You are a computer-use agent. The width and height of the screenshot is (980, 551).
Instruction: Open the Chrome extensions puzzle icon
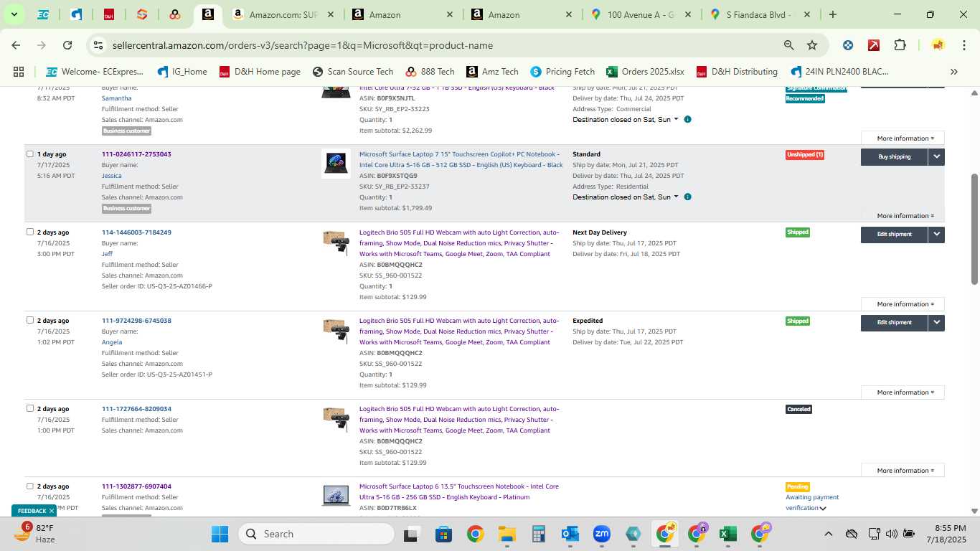pyautogui.click(x=900, y=45)
